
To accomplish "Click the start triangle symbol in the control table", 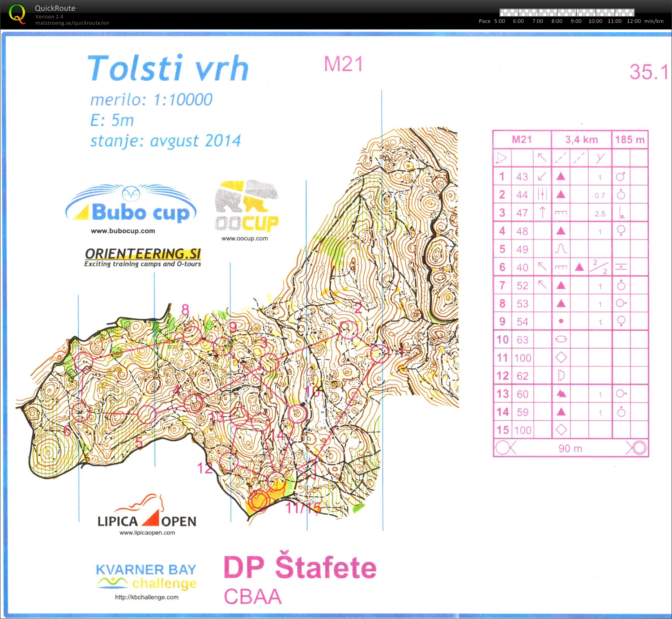I will click(x=502, y=158).
